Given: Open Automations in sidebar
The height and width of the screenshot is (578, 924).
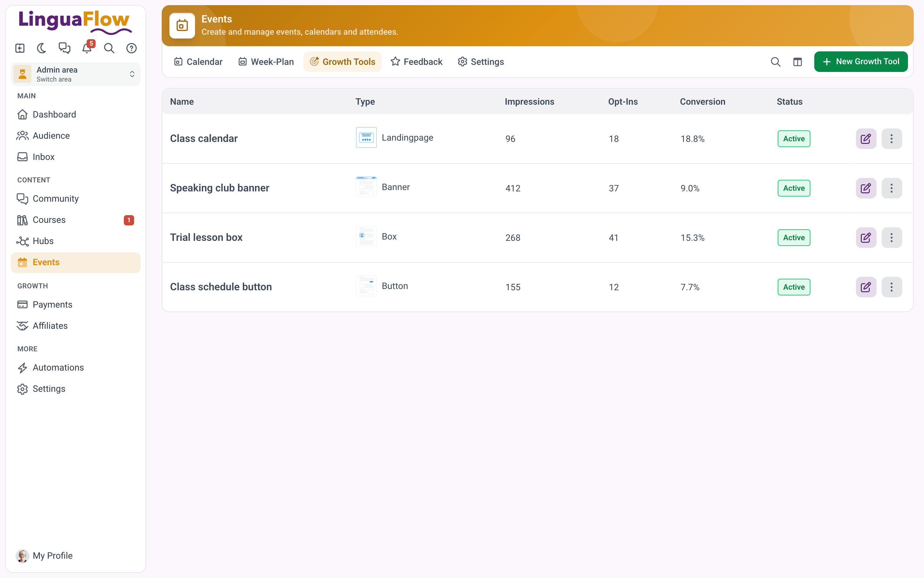Looking at the screenshot, I should coord(76,367).
